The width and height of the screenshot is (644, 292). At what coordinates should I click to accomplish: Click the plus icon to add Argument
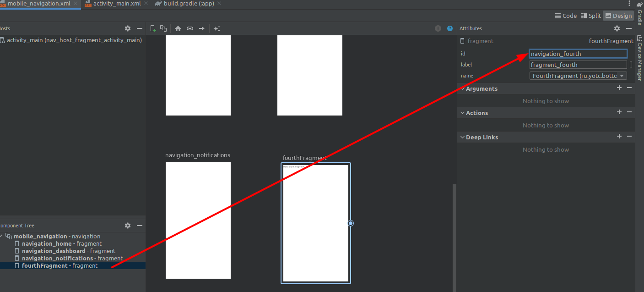point(619,88)
